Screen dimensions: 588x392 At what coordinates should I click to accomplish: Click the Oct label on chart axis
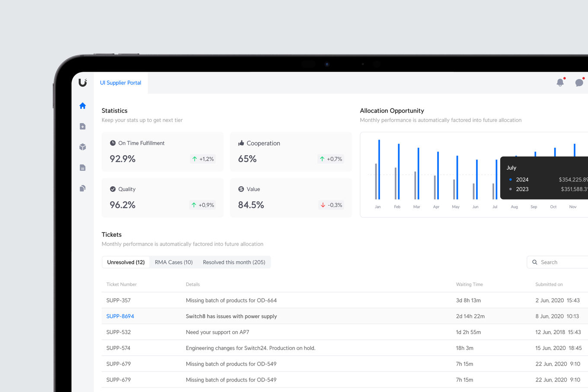(x=553, y=207)
